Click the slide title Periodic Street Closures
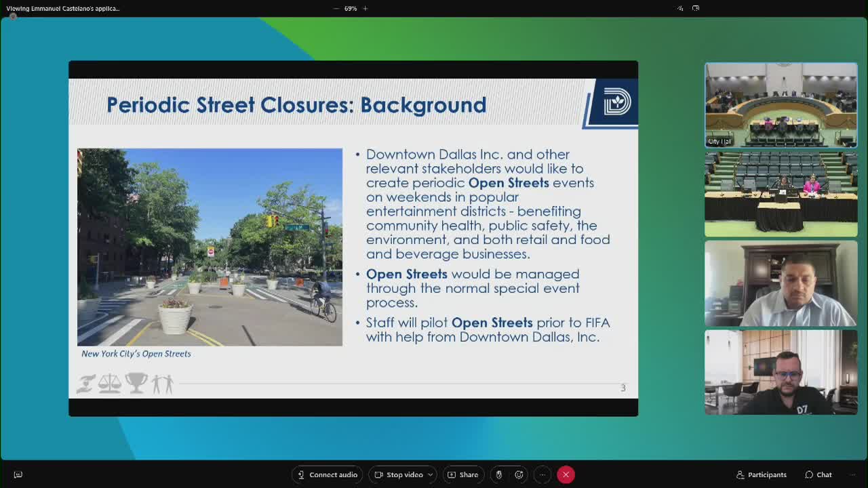868x488 pixels. [296, 105]
